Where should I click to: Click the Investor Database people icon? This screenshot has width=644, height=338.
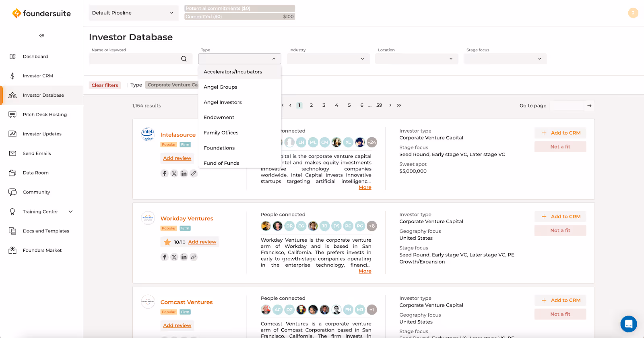(x=12, y=95)
